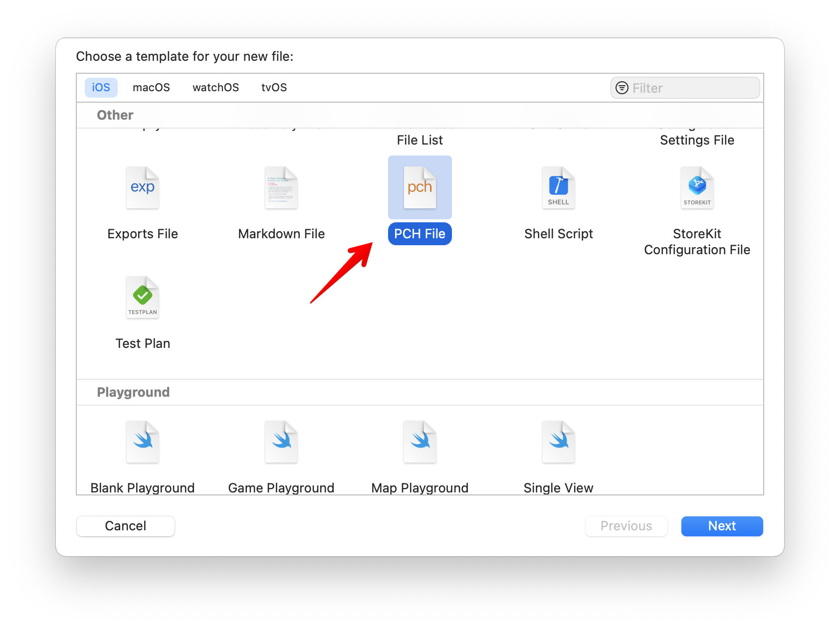Switch to the watchOS tab
The image size is (840, 630).
[x=215, y=88]
